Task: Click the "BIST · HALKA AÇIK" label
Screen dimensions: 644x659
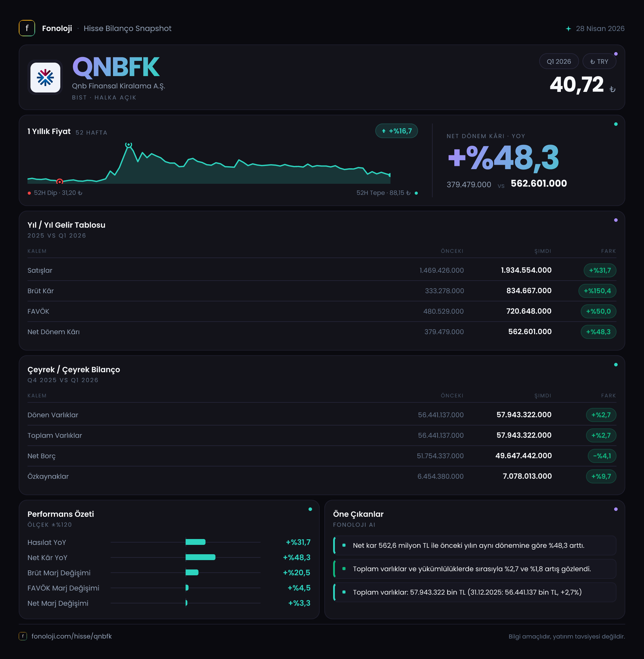Action: 104,98
